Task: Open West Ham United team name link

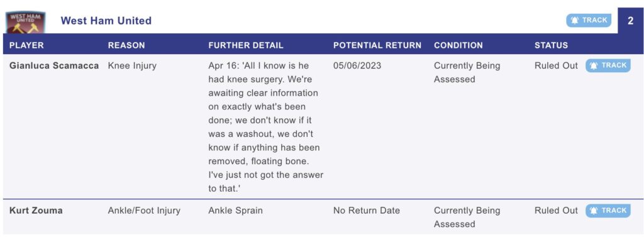Action: (x=106, y=21)
